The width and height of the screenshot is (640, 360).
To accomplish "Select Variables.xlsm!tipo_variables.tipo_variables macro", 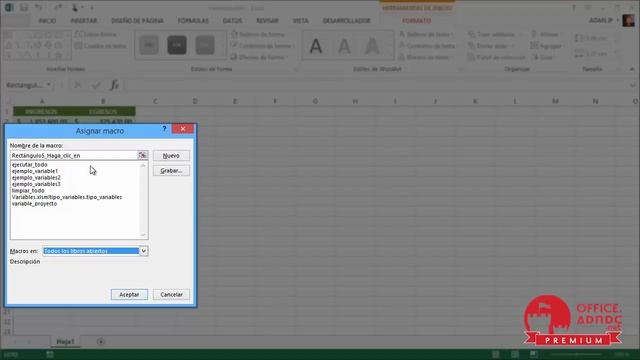I will [67, 197].
